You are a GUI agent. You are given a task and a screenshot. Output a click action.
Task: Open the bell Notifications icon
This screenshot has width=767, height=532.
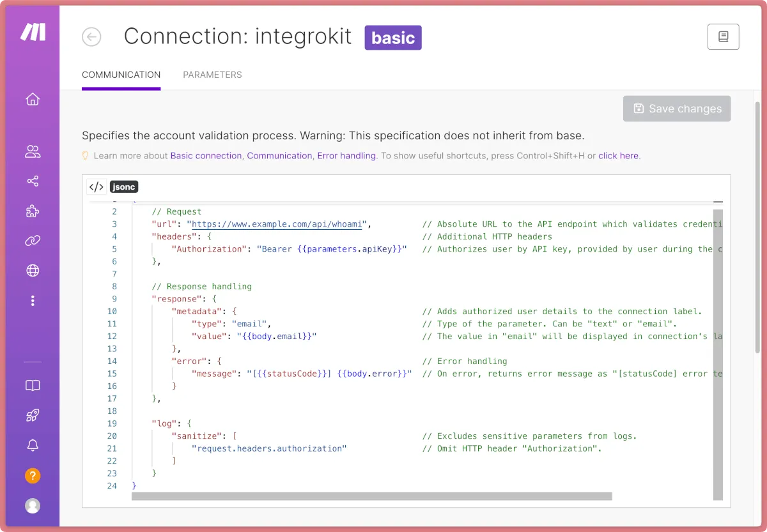click(x=33, y=446)
